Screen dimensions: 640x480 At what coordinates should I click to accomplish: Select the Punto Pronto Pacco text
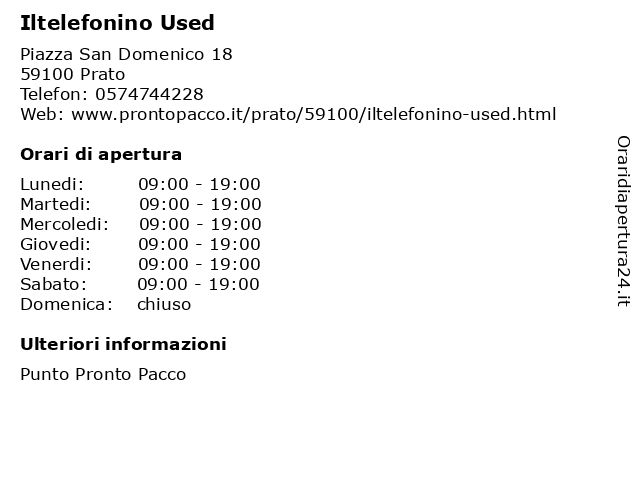pyautogui.click(x=103, y=374)
